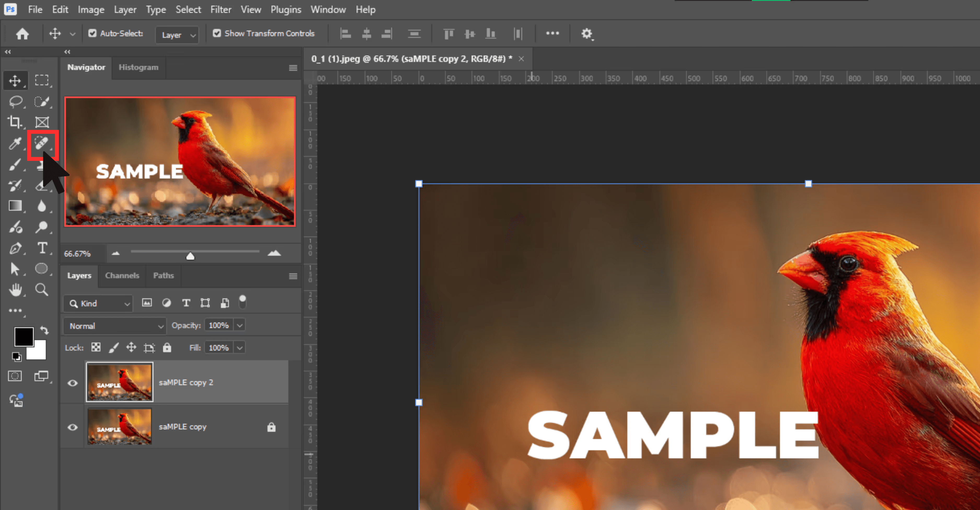Select the Zoom tool in toolbar

[42, 290]
